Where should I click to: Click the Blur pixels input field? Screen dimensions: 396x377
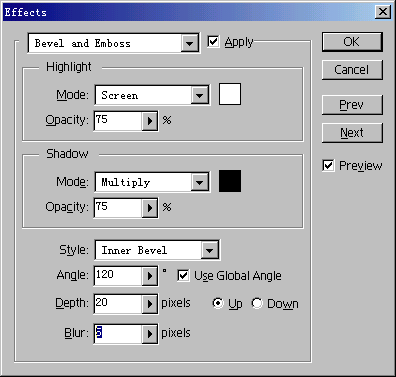click(118, 334)
